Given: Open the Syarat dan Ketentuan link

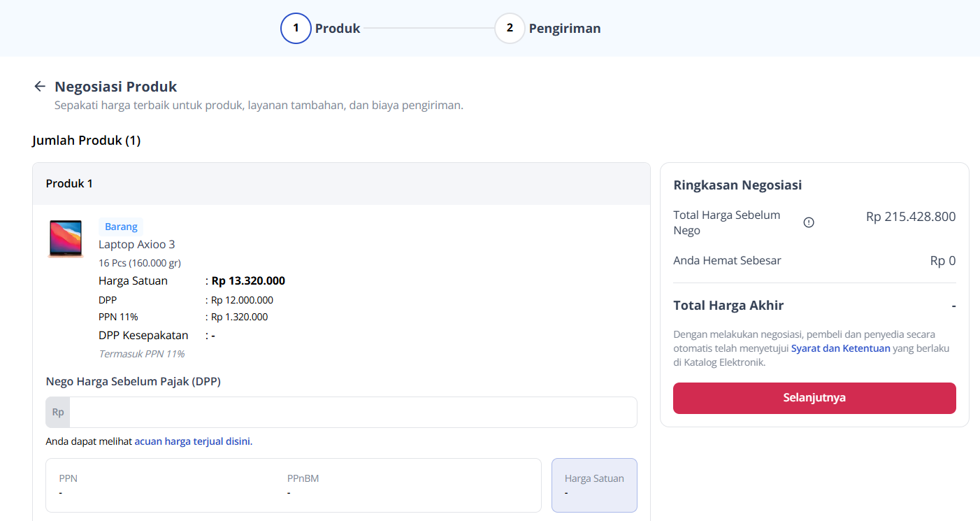Looking at the screenshot, I should click(841, 348).
